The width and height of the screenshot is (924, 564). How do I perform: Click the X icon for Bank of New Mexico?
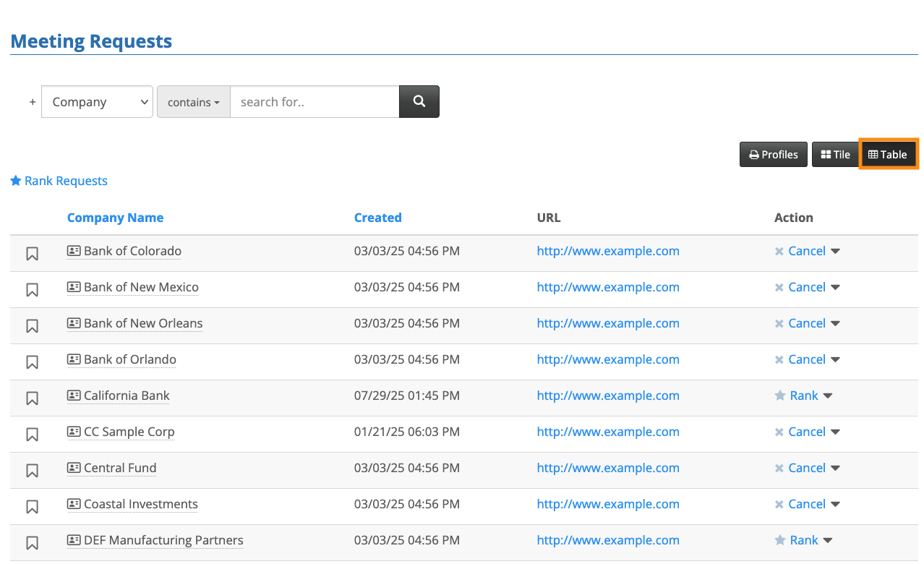tap(779, 288)
